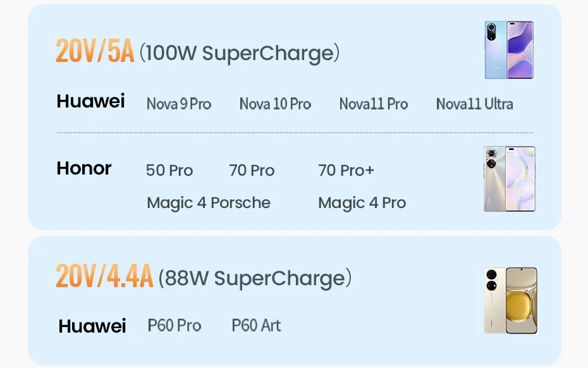
Task: Click the Huawei label beside P60 Pro
Action: (x=92, y=326)
